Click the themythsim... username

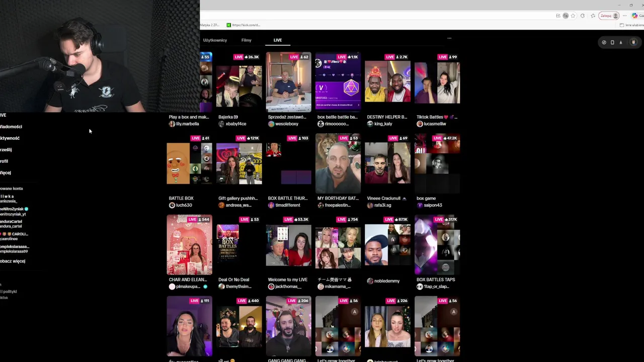tap(238, 287)
